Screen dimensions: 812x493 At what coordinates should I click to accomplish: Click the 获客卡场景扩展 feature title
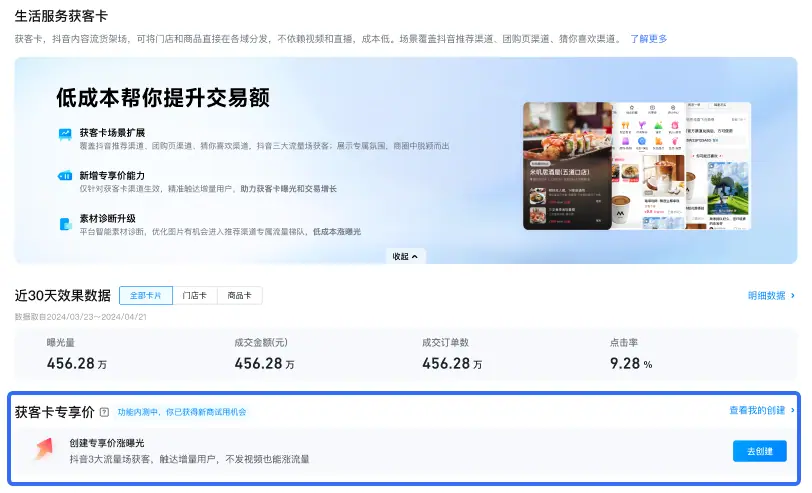click(112, 133)
